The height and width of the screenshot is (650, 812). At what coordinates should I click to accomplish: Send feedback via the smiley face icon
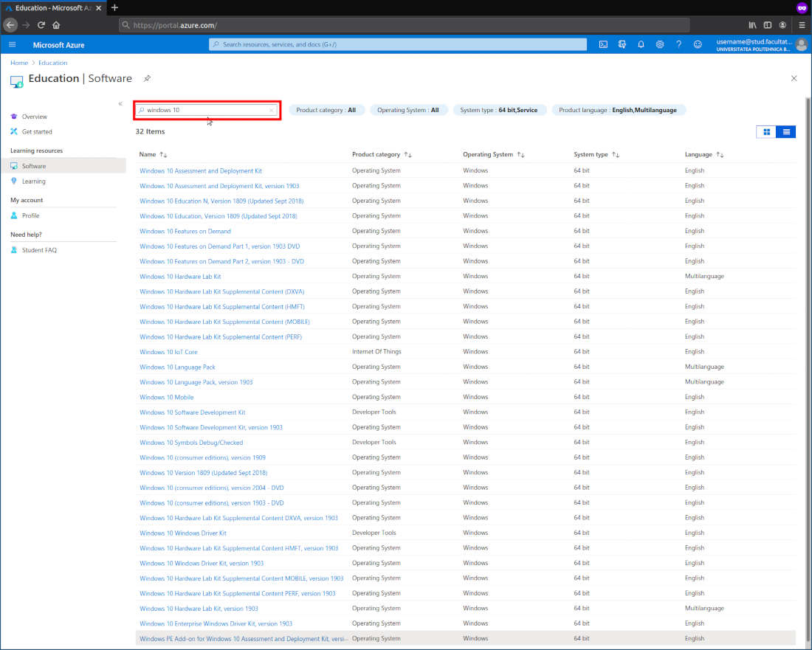(x=697, y=44)
